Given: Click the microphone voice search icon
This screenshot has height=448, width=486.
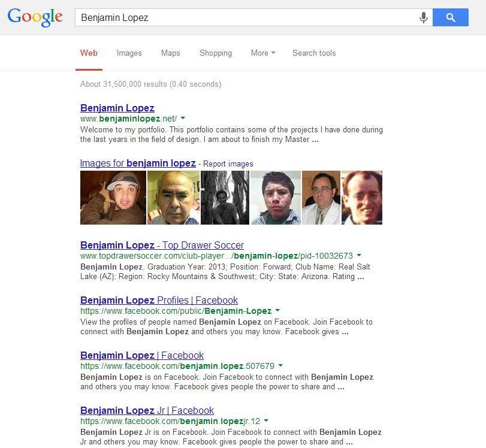Looking at the screenshot, I should click(424, 18).
